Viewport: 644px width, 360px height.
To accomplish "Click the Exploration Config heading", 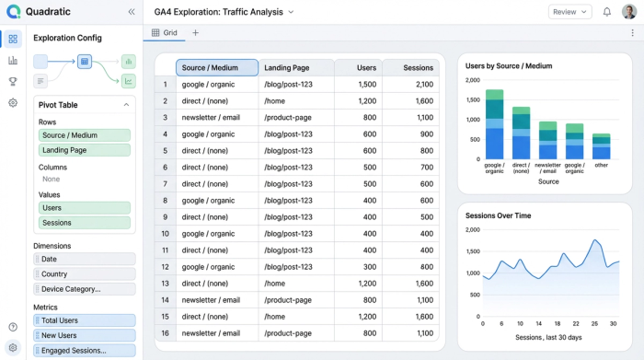I will click(x=67, y=38).
